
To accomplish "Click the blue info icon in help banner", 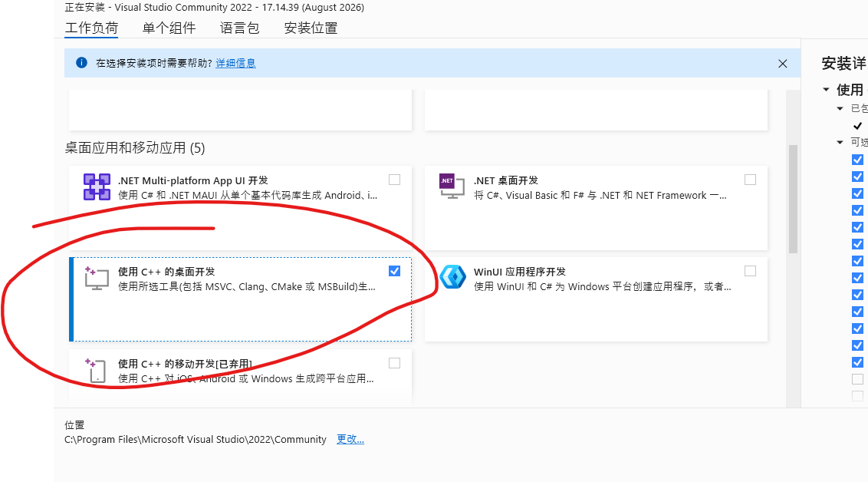I will [81, 63].
